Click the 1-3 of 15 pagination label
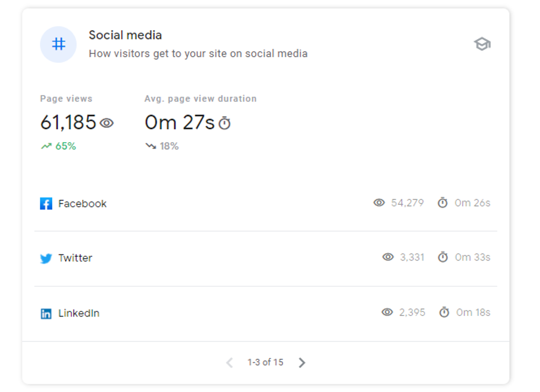Image resolution: width=540 pixels, height=392 pixels. click(265, 362)
